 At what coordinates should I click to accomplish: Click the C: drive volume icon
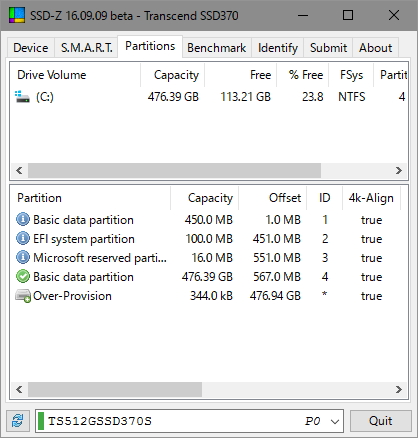22,97
